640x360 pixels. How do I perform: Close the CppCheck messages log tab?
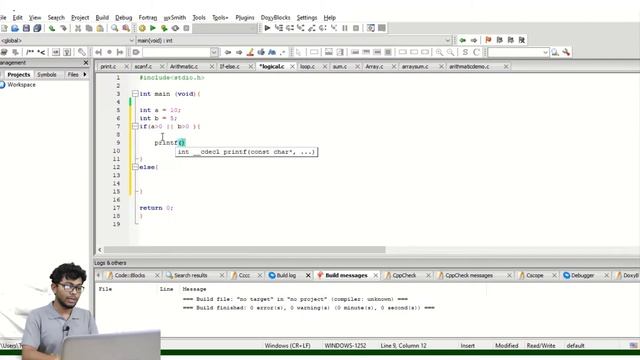click(509, 276)
